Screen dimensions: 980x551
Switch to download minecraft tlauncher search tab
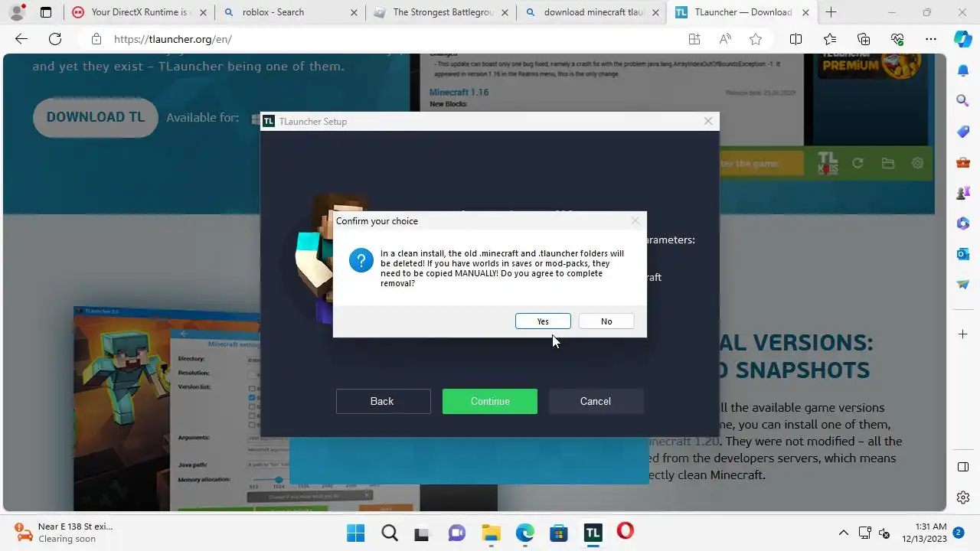(593, 12)
